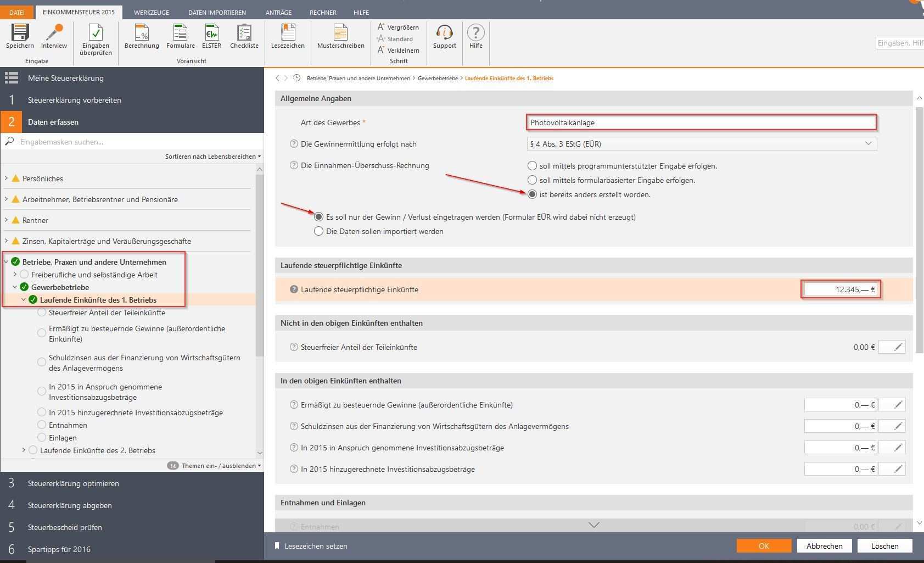Click the Speichern save icon
This screenshot has width=924, height=563.
point(20,33)
